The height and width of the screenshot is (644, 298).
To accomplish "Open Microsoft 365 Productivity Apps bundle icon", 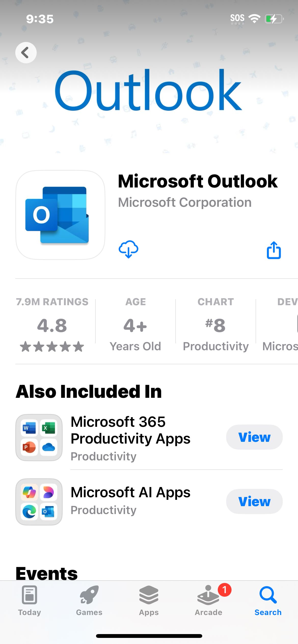I will point(39,437).
